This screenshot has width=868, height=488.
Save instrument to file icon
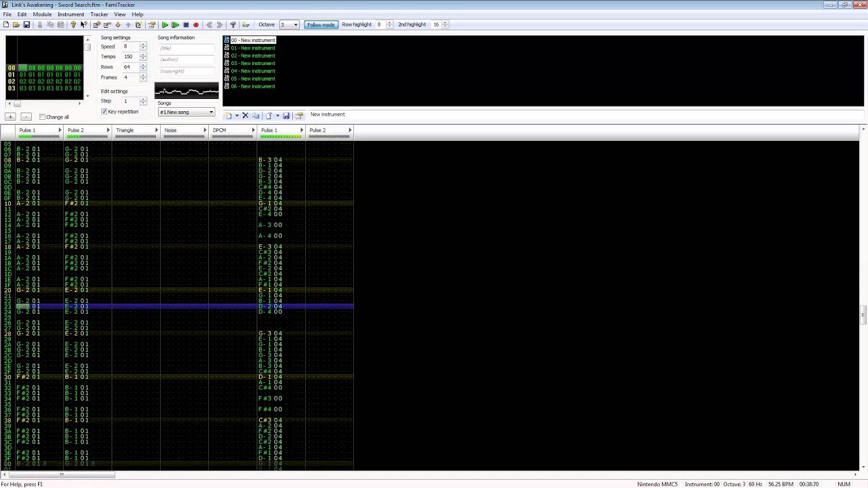pyautogui.click(x=286, y=116)
